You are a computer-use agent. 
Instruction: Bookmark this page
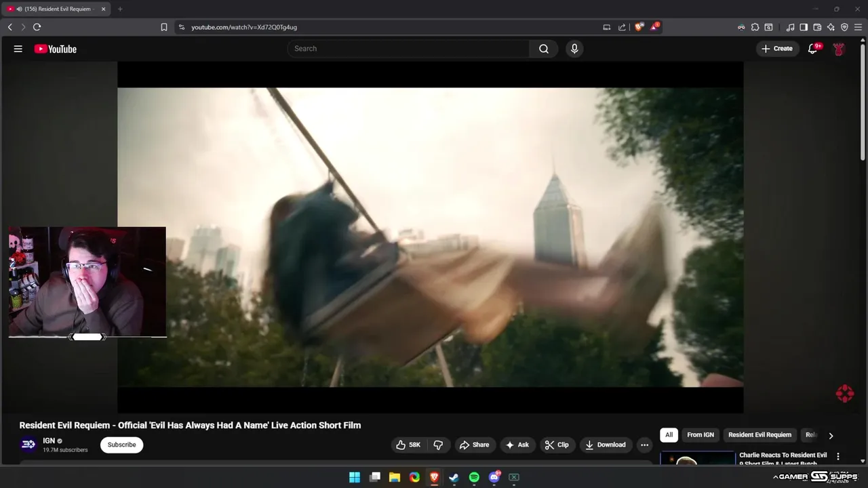164,27
